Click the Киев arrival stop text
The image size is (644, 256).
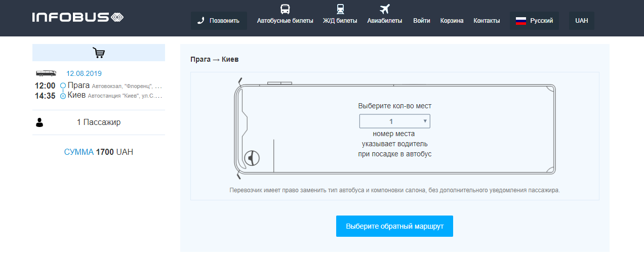[76, 95]
